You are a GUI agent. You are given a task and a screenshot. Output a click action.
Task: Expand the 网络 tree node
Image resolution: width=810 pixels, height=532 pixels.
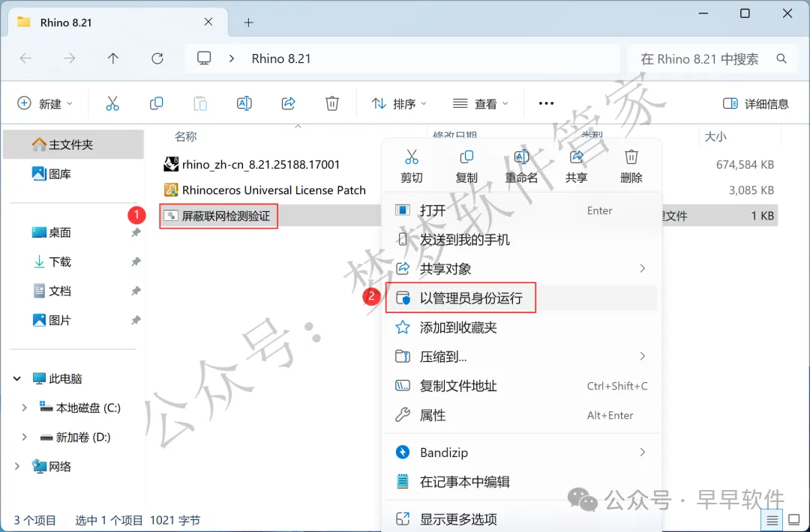pyautogui.click(x=17, y=467)
